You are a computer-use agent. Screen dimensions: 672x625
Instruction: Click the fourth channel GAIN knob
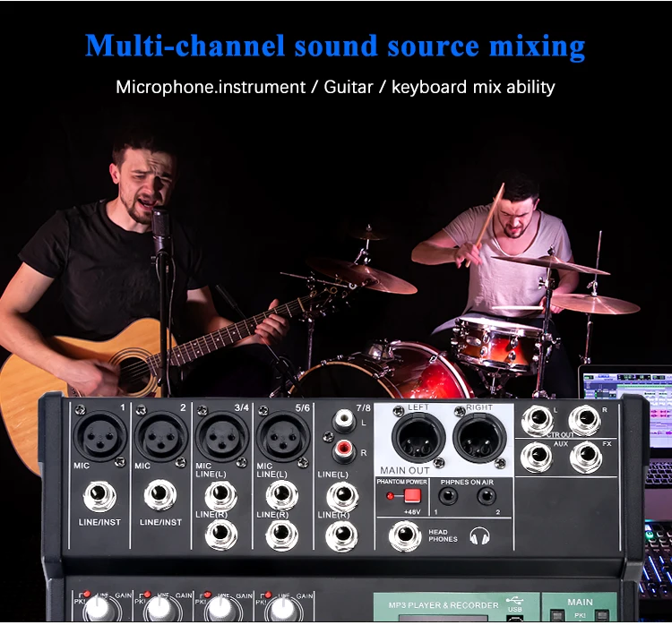pos(281,610)
